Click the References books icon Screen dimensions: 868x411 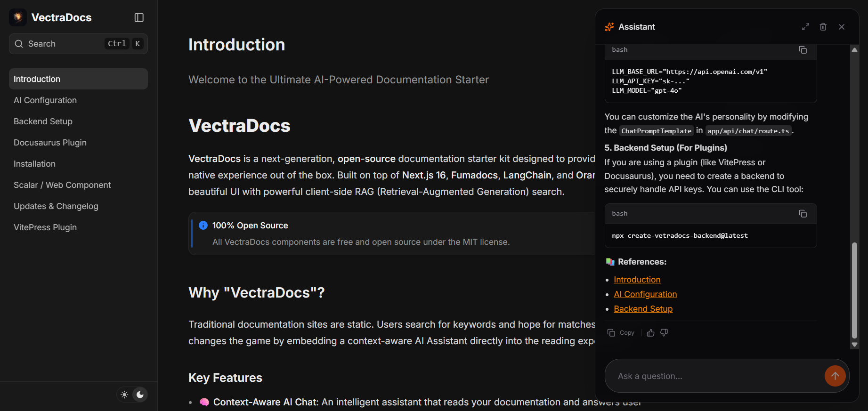(x=610, y=262)
